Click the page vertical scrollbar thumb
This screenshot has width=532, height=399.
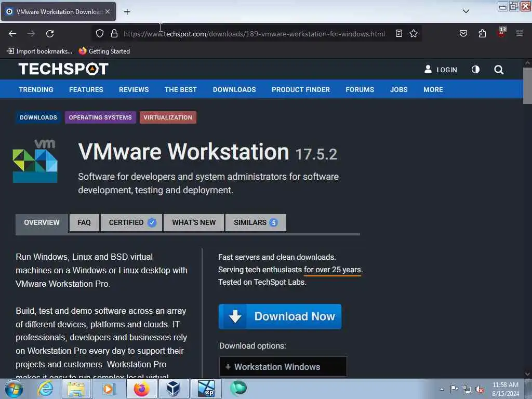pos(527,86)
